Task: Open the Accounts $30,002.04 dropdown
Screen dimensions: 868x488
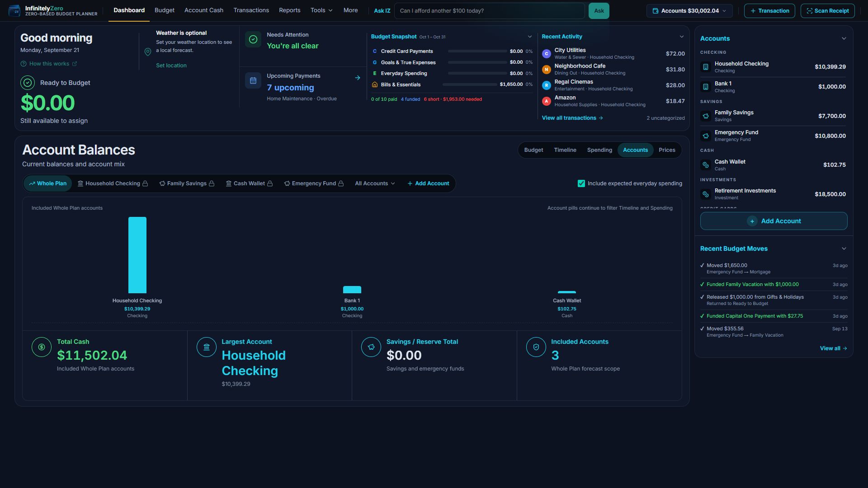Action: [689, 11]
